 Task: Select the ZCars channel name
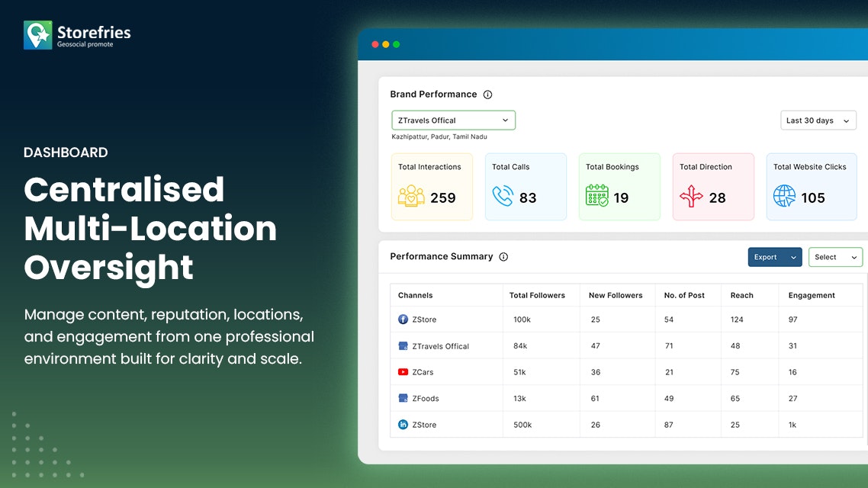point(423,372)
